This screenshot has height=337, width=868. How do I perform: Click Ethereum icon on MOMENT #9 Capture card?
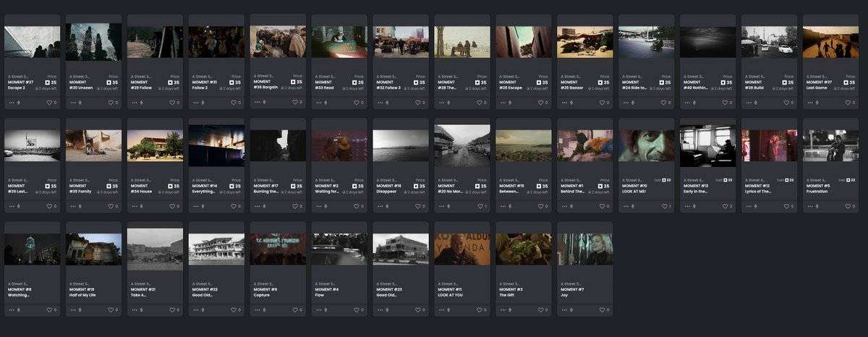(x=264, y=310)
